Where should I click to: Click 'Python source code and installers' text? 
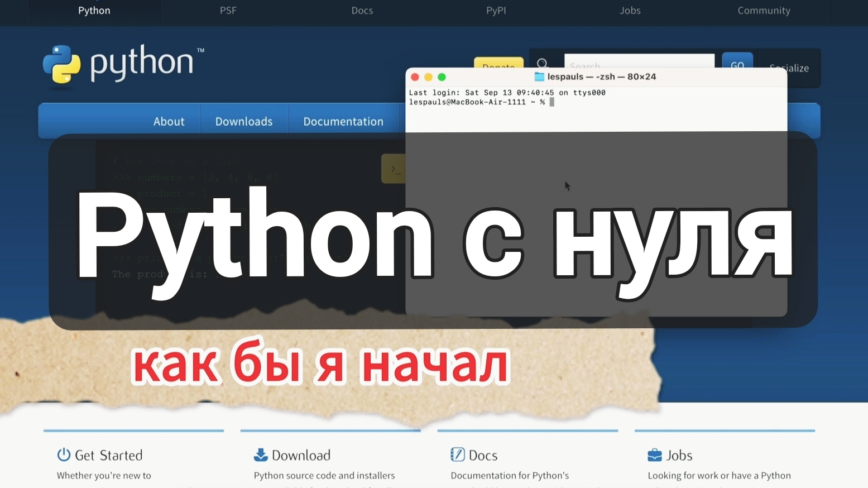324,476
